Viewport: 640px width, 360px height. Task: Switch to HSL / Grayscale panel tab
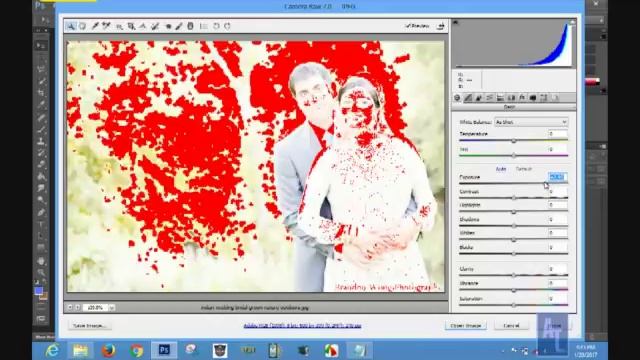click(489, 98)
